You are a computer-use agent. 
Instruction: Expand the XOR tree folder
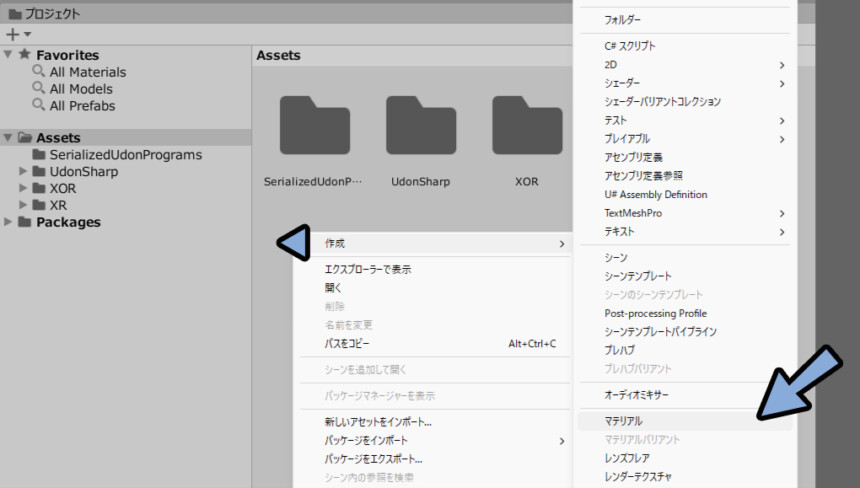point(23,188)
